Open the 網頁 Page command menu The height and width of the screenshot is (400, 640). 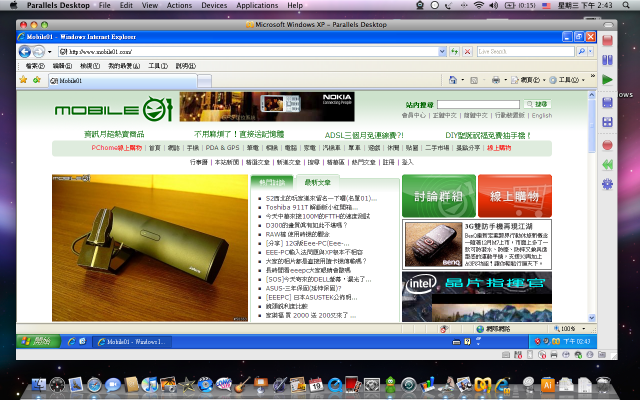click(x=528, y=80)
